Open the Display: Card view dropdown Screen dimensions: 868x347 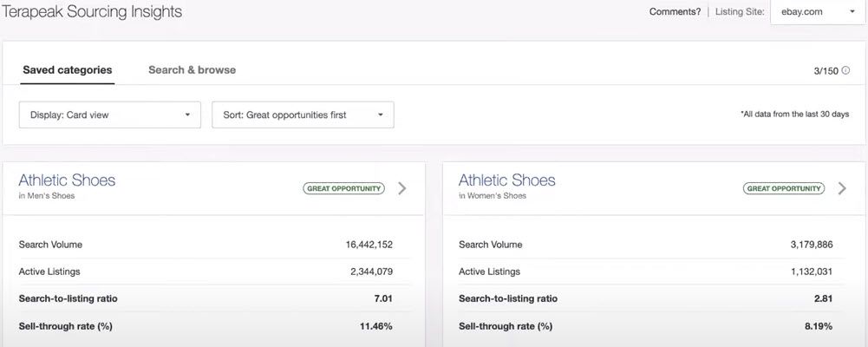[x=109, y=115]
